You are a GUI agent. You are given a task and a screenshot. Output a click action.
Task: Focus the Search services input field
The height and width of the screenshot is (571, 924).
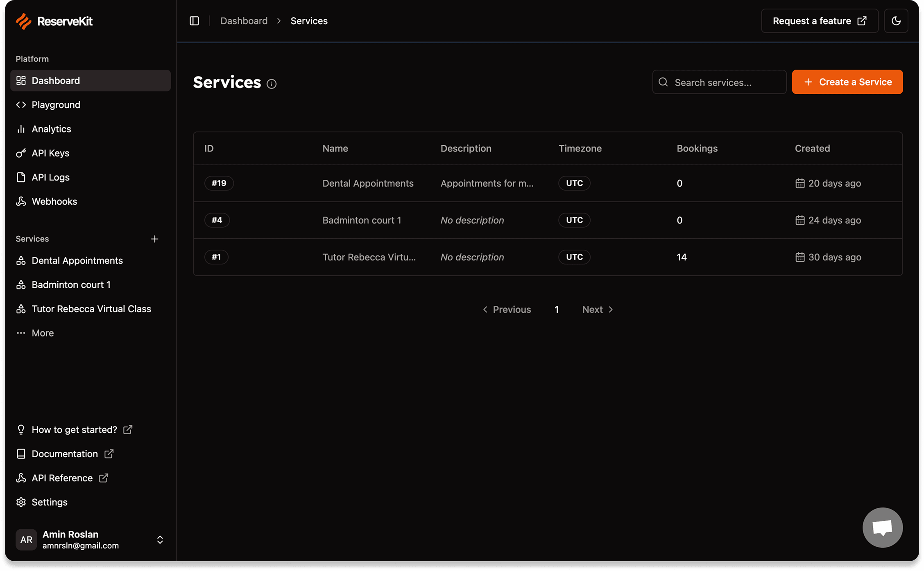719,82
